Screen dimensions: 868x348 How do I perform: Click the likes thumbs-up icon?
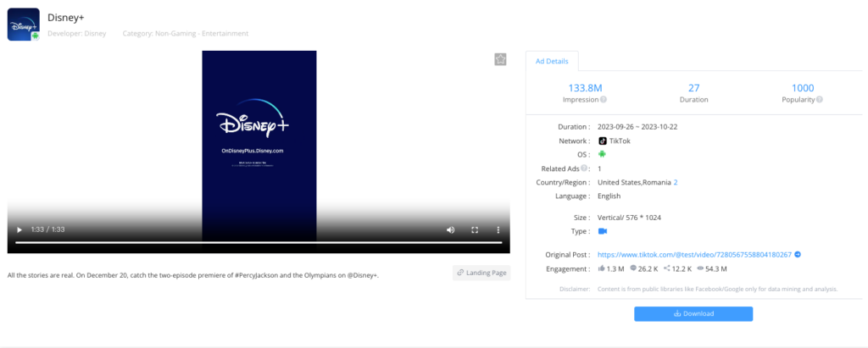point(602,269)
